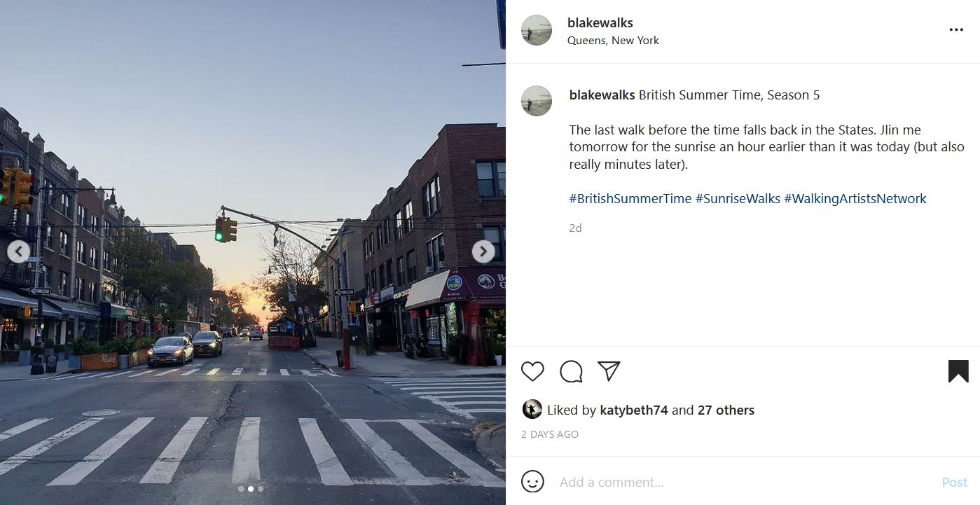View katybeth74's profile from the likes line
This screenshot has height=505, width=980.
click(633, 410)
